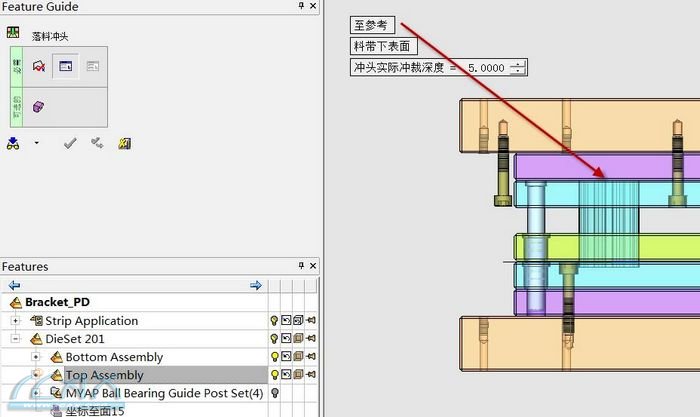Click Top Assembly second-column display icon

(286, 374)
